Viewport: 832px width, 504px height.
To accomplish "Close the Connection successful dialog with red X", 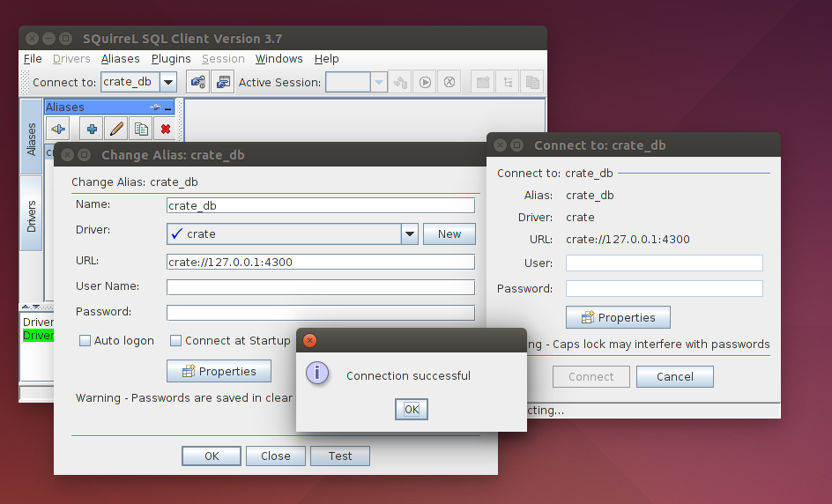I will (x=310, y=341).
